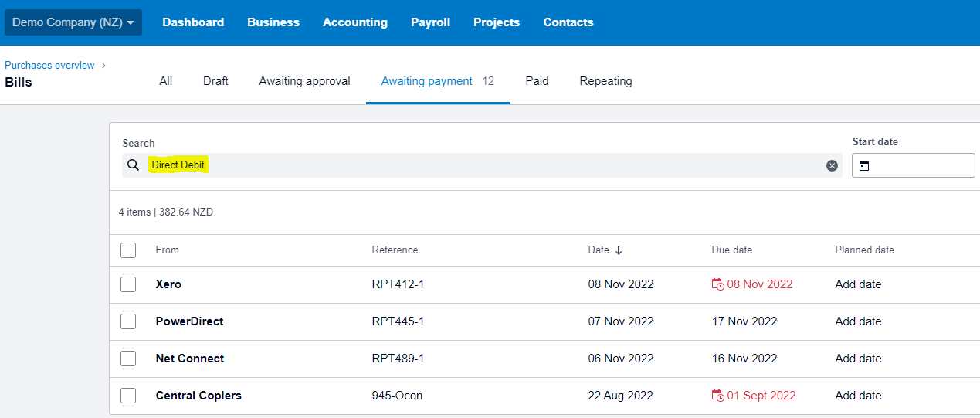
Task: Click reference 945-Ocon
Action: pyautogui.click(x=397, y=396)
